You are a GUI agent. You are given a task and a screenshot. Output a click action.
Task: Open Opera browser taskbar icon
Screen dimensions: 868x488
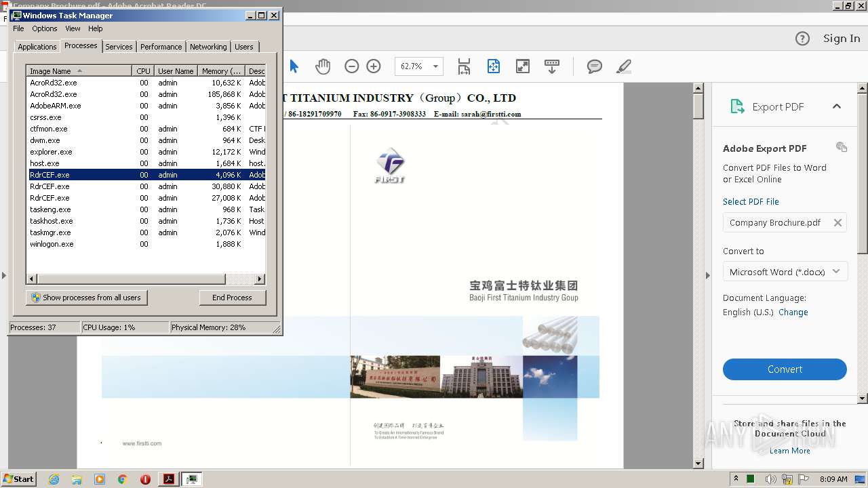[x=145, y=479]
